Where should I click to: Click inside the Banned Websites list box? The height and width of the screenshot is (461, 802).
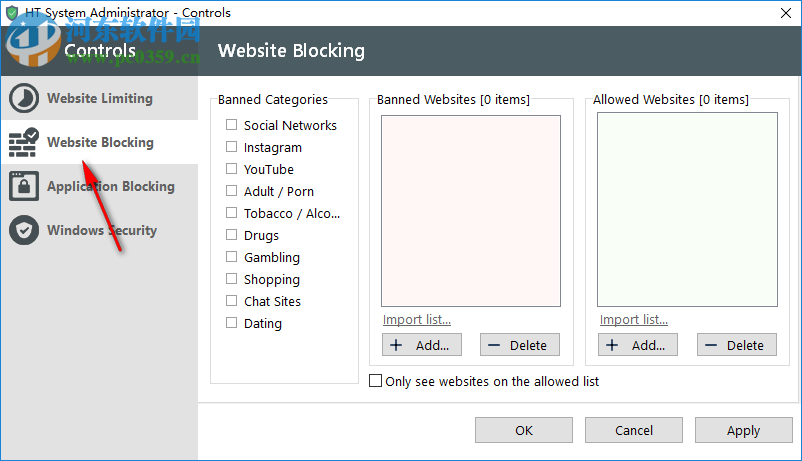coord(471,211)
